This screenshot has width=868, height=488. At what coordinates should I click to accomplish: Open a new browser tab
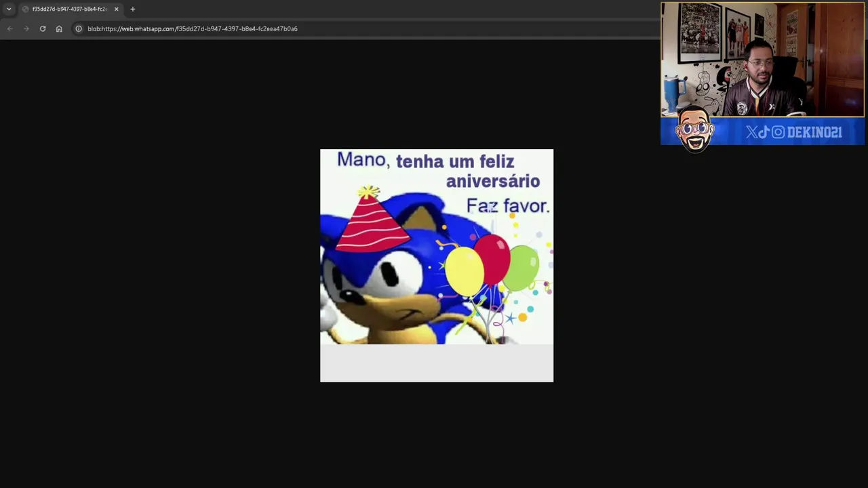133,9
